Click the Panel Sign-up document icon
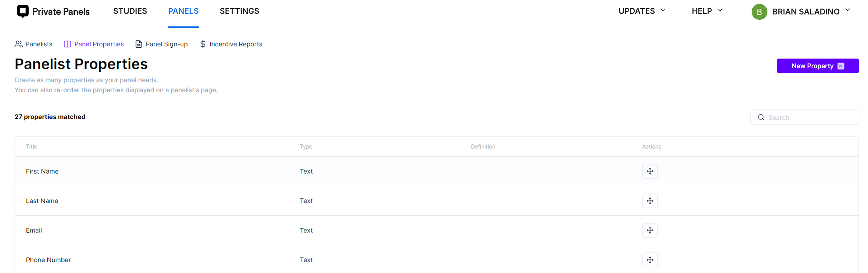Screen dimensions: 868x273 tap(139, 44)
